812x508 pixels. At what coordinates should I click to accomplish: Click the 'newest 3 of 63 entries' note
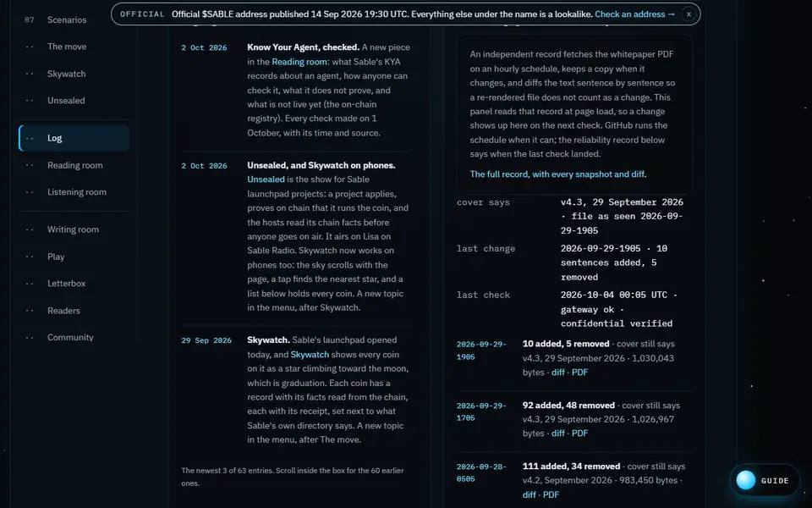click(x=293, y=477)
